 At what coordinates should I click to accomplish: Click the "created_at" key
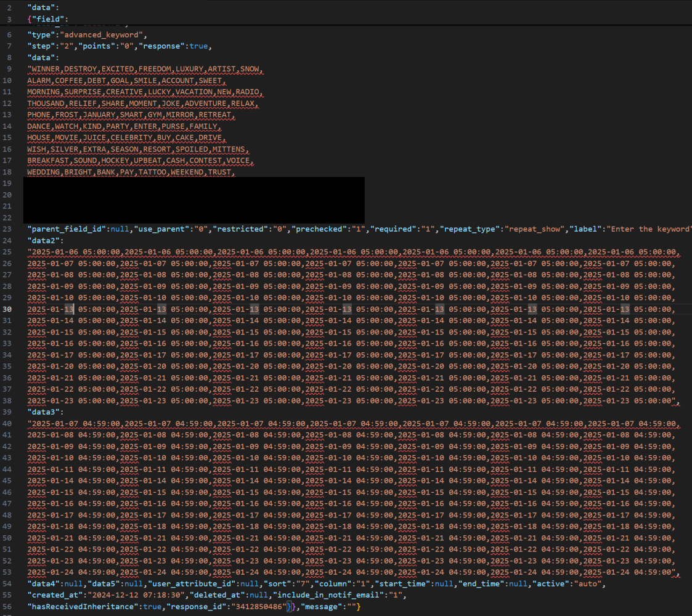[x=55, y=595]
